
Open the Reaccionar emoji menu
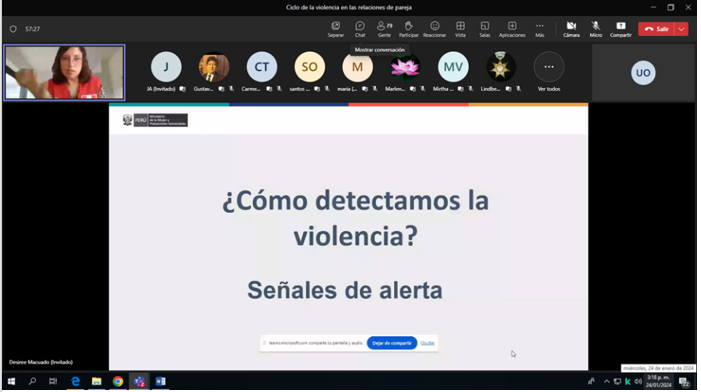pyautogui.click(x=436, y=29)
